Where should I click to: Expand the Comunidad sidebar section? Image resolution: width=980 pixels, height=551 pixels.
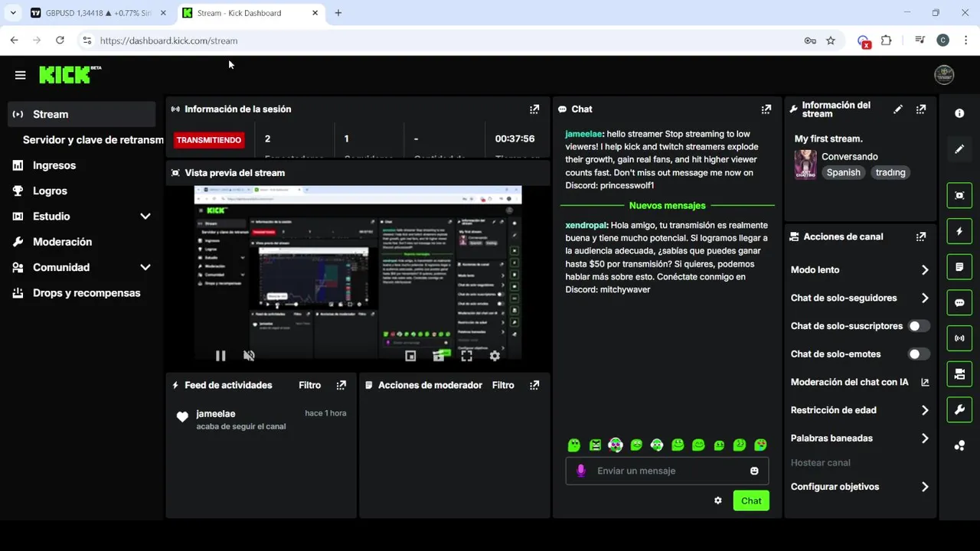tap(145, 267)
